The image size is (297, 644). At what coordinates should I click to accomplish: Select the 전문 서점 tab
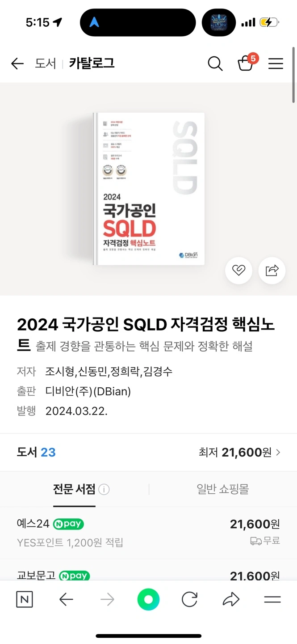[74, 489]
